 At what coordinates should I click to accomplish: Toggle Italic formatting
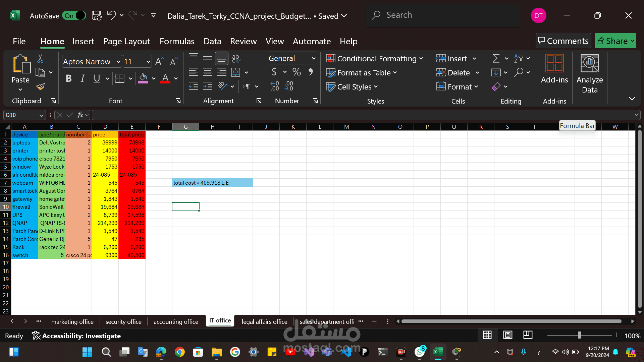pos(83,78)
